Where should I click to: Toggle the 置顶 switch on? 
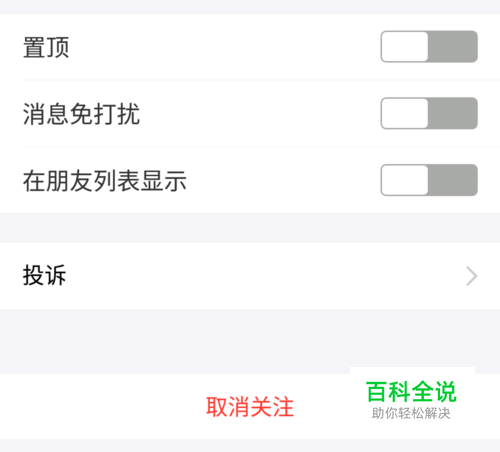coord(429,47)
